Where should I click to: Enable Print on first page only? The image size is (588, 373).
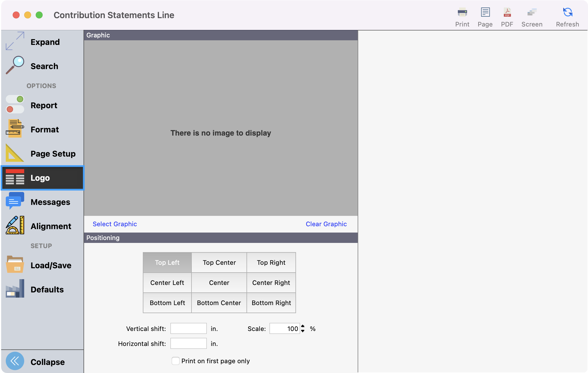pos(175,361)
